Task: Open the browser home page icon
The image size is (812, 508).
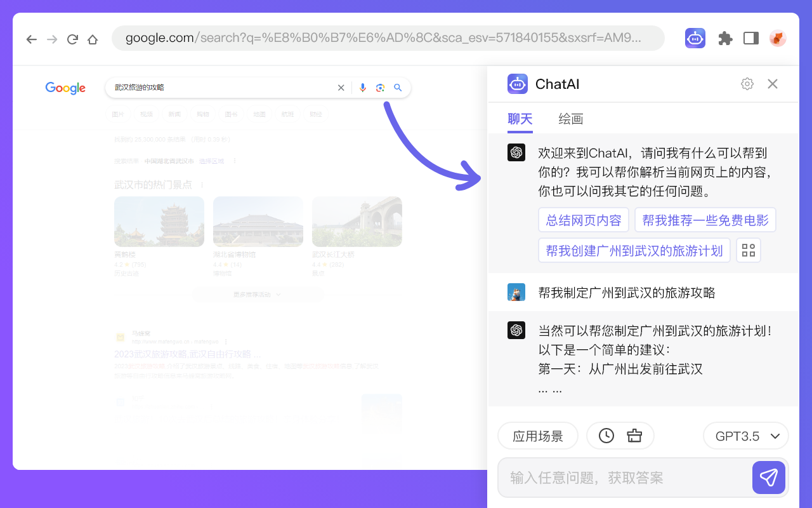Action: coord(93,39)
